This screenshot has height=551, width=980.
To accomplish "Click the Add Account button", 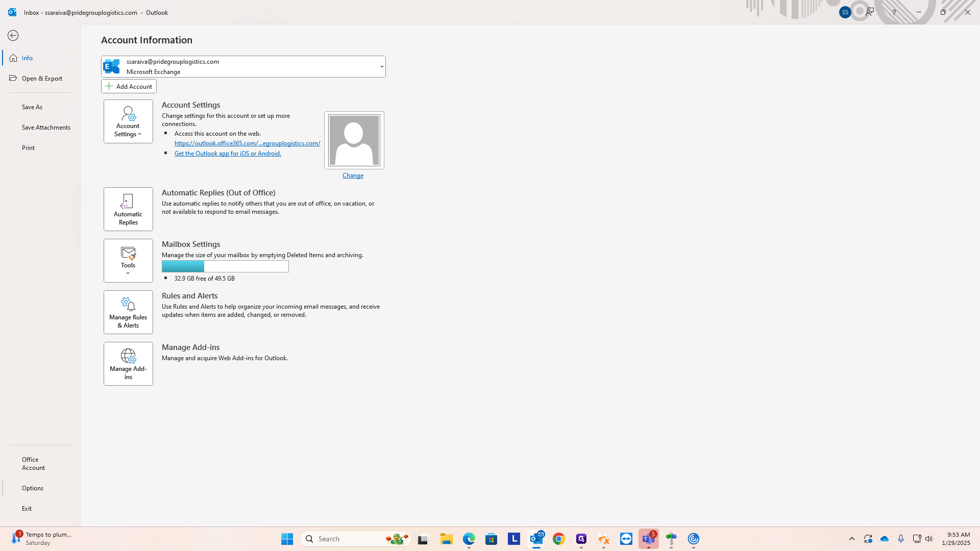I will (129, 86).
